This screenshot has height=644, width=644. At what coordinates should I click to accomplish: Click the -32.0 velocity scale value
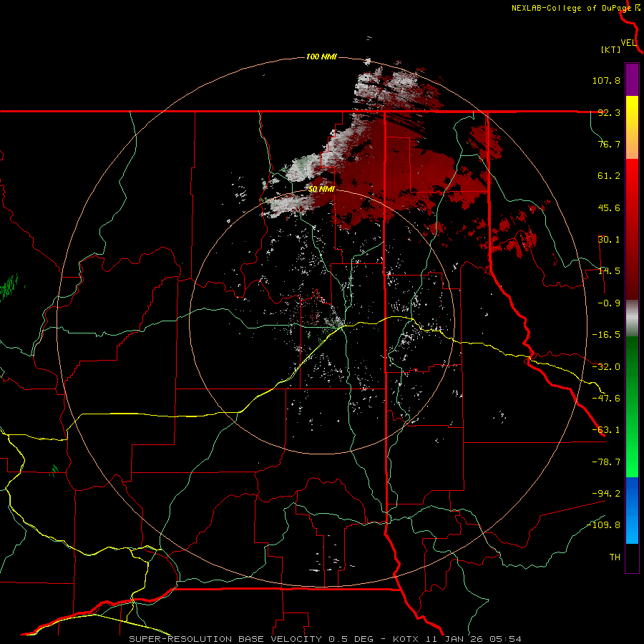(x=606, y=367)
